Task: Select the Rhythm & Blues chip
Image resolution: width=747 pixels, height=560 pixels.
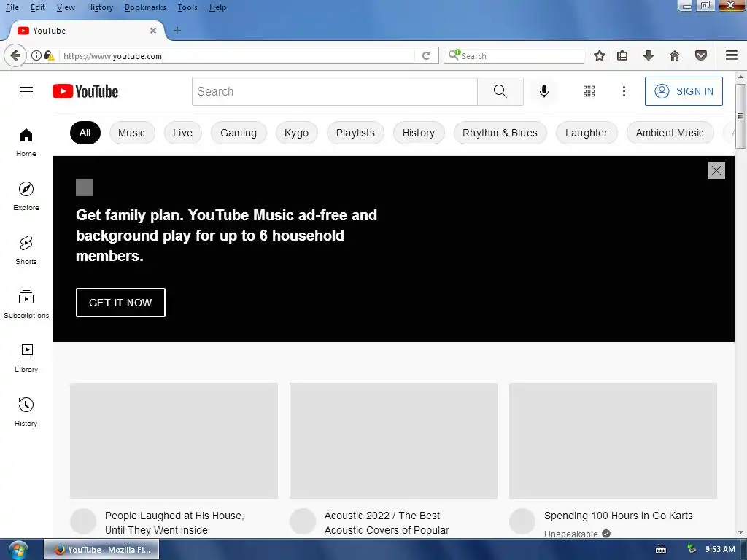Action: point(500,133)
